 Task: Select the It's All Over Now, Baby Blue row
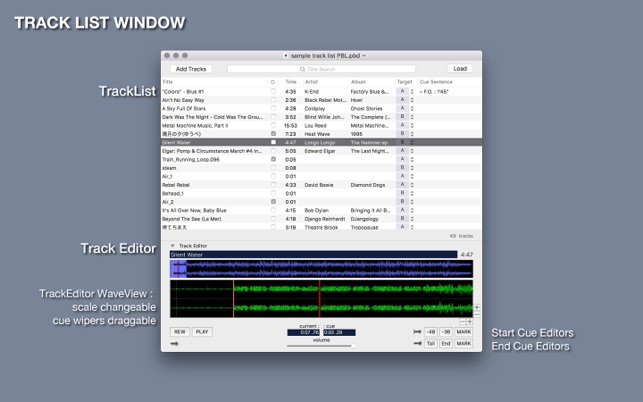[322, 210]
